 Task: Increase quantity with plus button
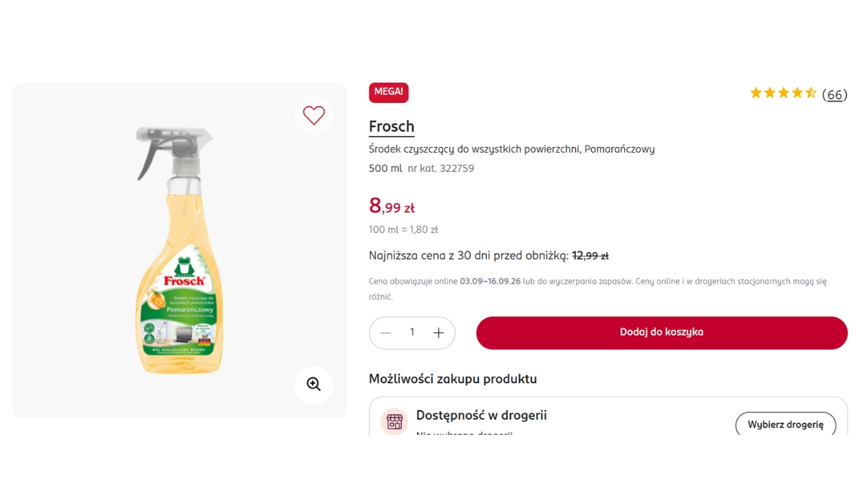(x=438, y=333)
